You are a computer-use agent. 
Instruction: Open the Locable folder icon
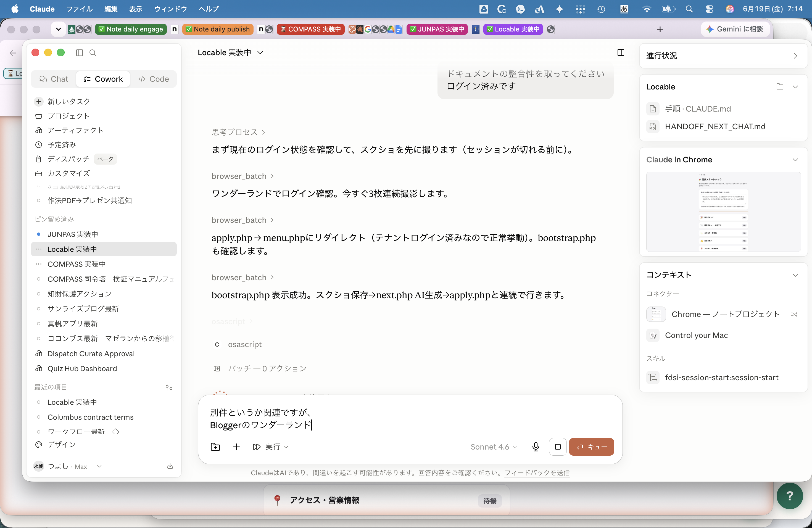click(780, 87)
